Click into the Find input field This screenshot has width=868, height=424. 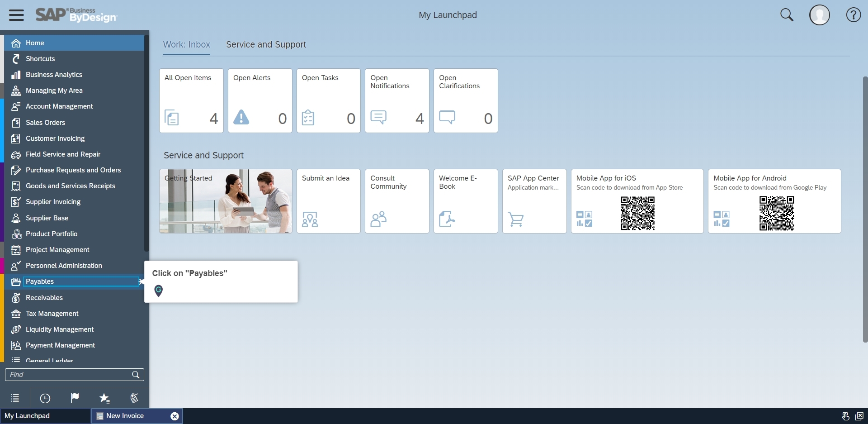68,375
